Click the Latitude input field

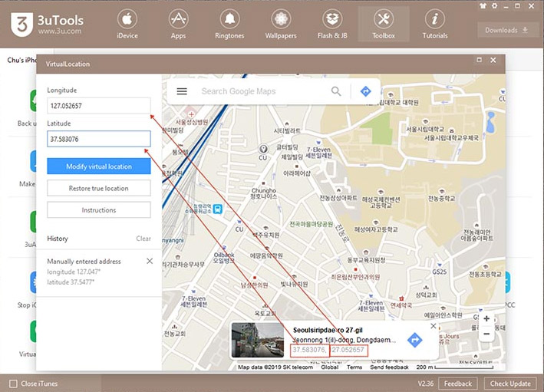(99, 139)
